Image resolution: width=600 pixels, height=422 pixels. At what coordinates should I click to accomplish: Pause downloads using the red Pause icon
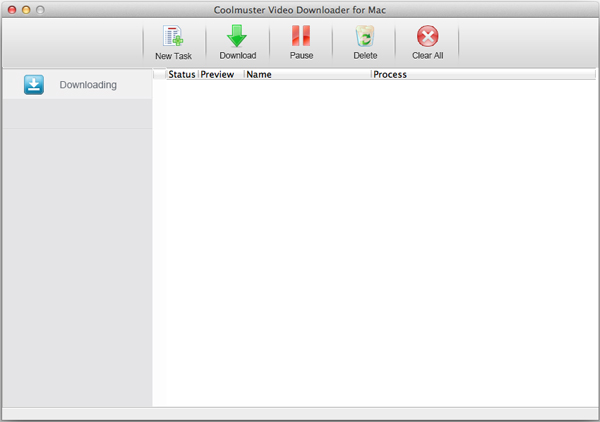click(301, 36)
